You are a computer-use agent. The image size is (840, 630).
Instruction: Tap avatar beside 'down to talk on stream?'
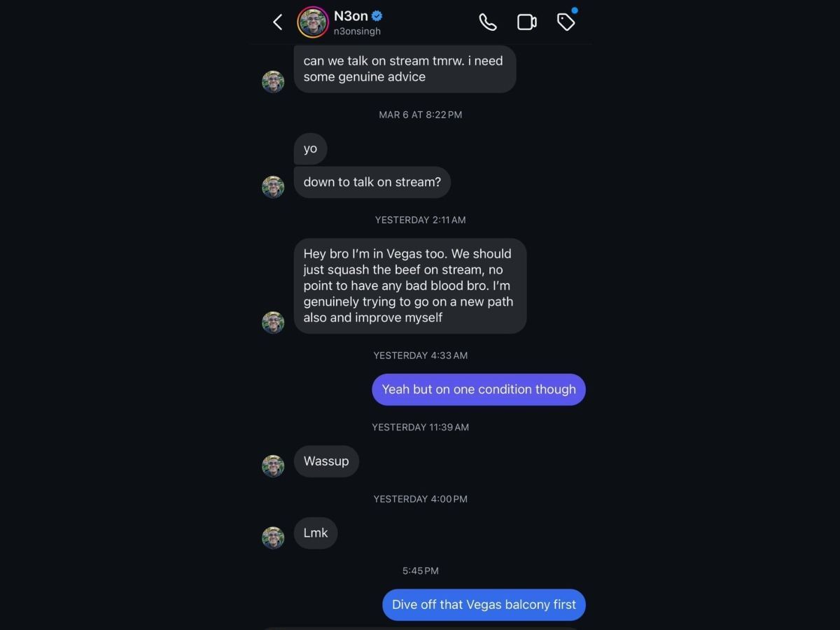click(273, 187)
